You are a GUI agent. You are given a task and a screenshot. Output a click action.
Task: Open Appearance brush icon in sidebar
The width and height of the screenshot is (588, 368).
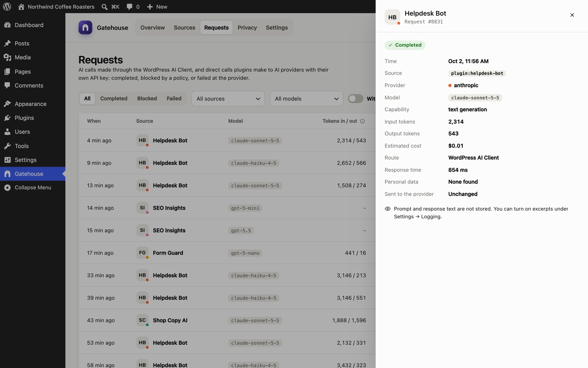8,104
